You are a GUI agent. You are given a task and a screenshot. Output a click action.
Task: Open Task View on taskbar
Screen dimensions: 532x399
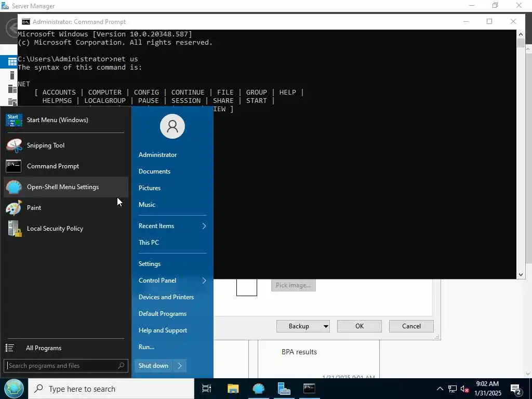point(206,389)
